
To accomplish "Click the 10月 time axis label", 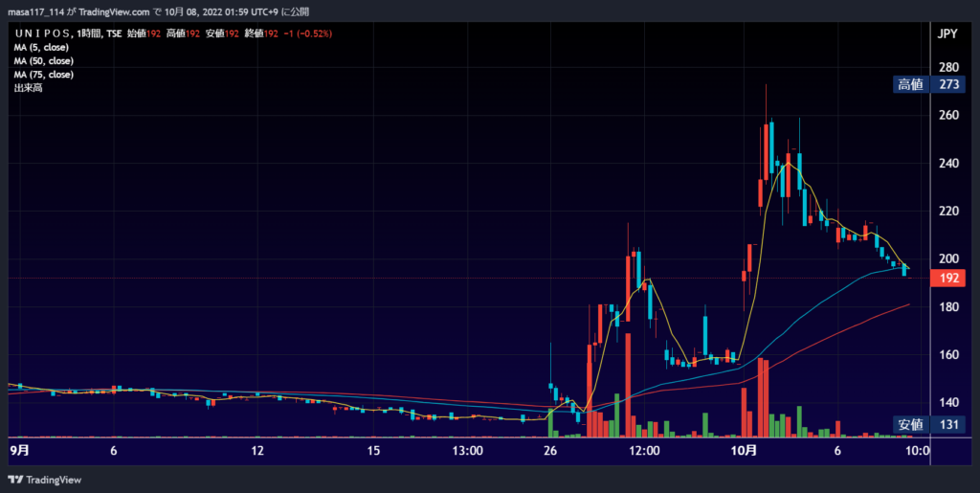I will (x=745, y=451).
